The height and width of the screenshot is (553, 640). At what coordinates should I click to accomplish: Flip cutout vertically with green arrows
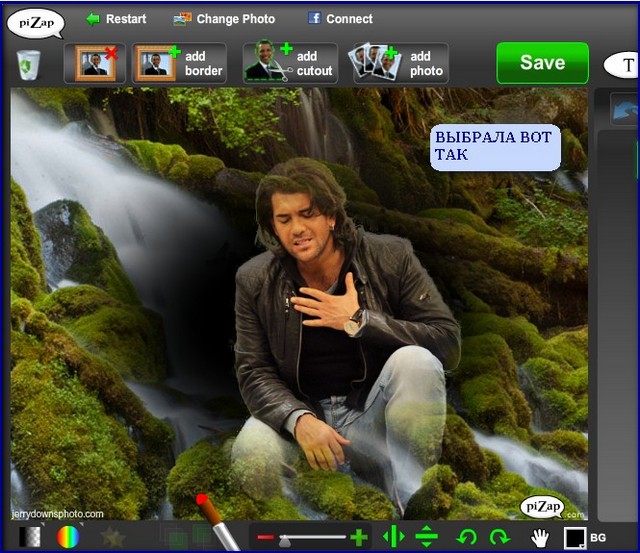coord(427,536)
